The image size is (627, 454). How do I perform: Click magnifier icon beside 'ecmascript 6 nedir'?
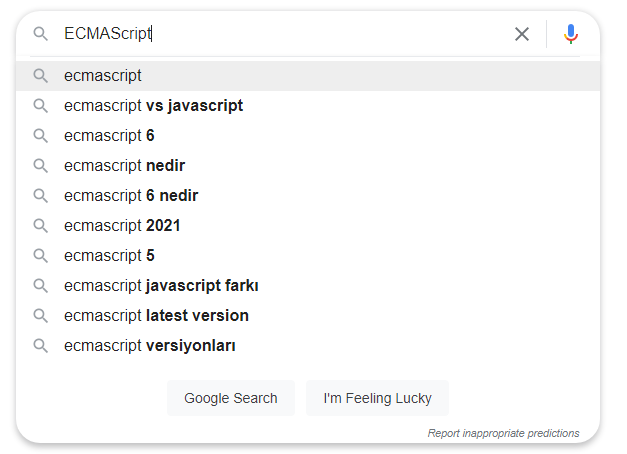(x=40, y=196)
